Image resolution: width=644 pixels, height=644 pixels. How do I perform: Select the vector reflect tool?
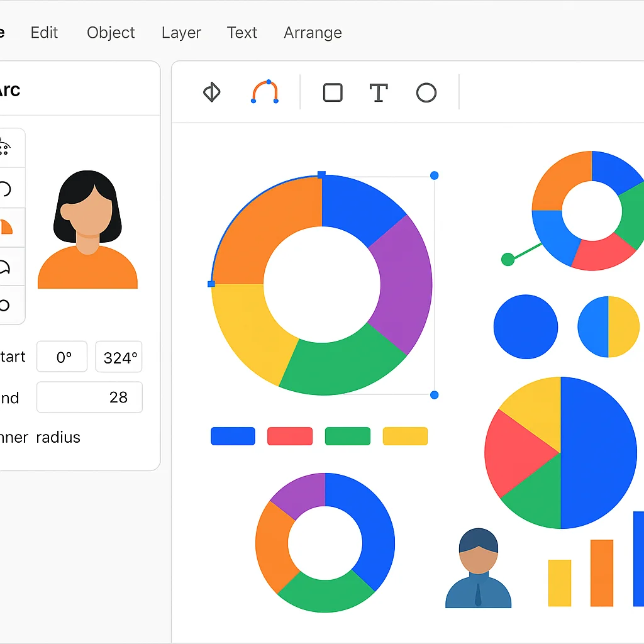point(212,92)
